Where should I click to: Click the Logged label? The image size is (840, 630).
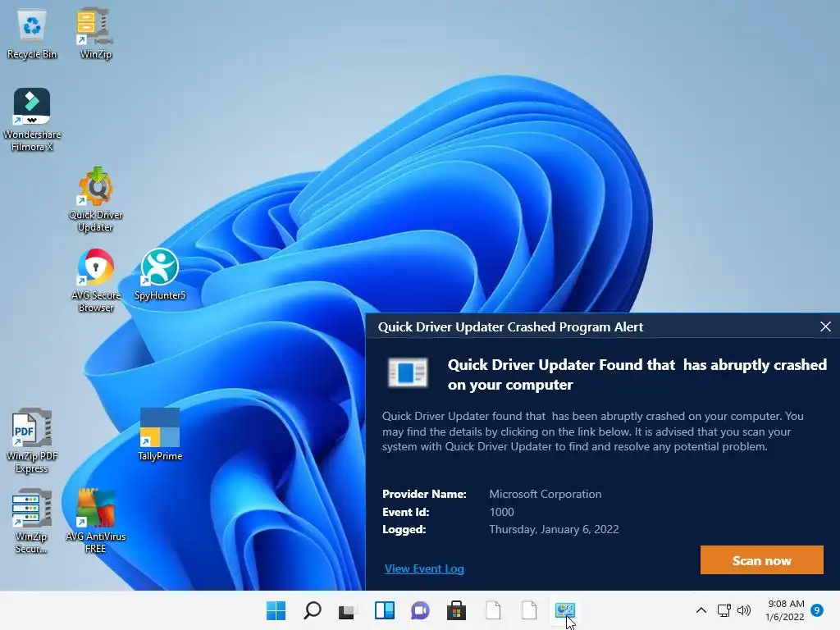pyautogui.click(x=404, y=529)
